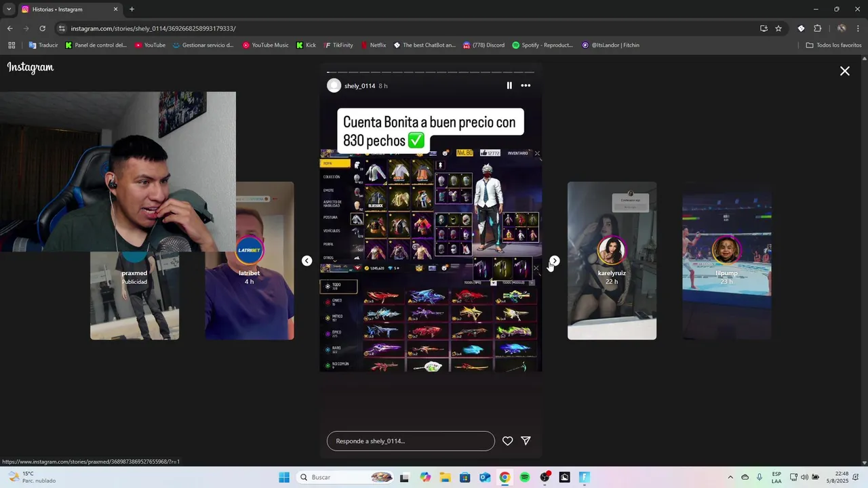Open the volume control in system tray
This screenshot has width=868, height=488.
pos(805,477)
